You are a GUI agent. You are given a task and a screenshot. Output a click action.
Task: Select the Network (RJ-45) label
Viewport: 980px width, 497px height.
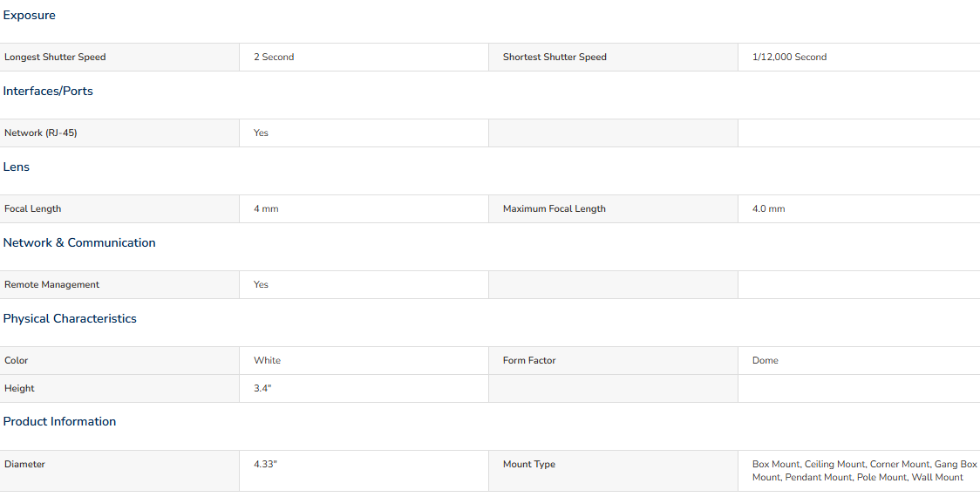41,133
